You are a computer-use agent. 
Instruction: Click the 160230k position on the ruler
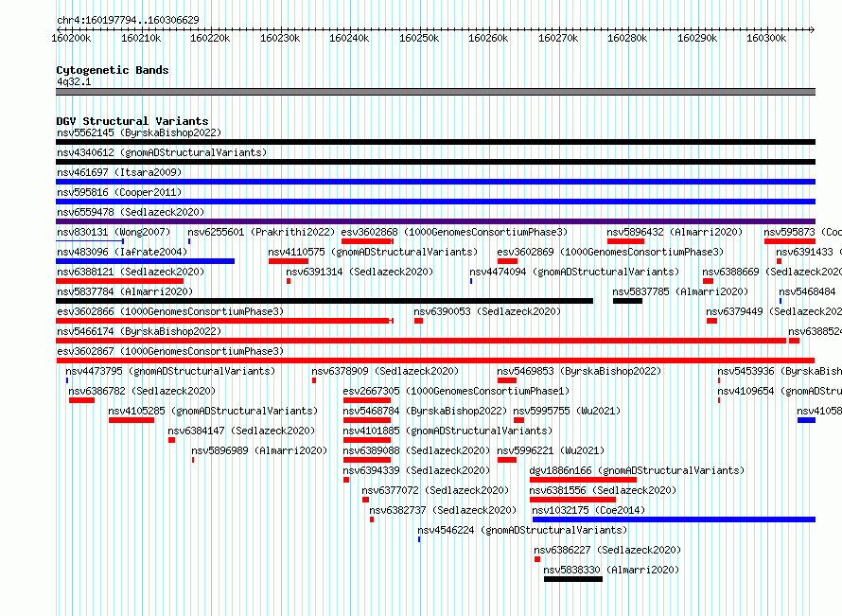coord(280,38)
